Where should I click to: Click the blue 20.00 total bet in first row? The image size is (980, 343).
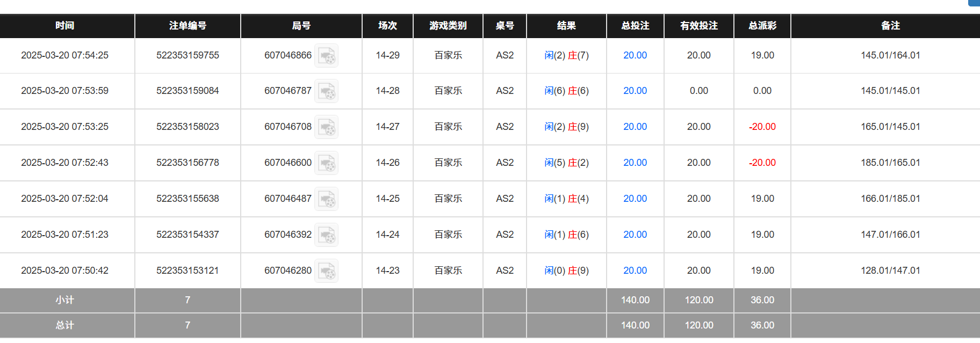pyautogui.click(x=635, y=55)
